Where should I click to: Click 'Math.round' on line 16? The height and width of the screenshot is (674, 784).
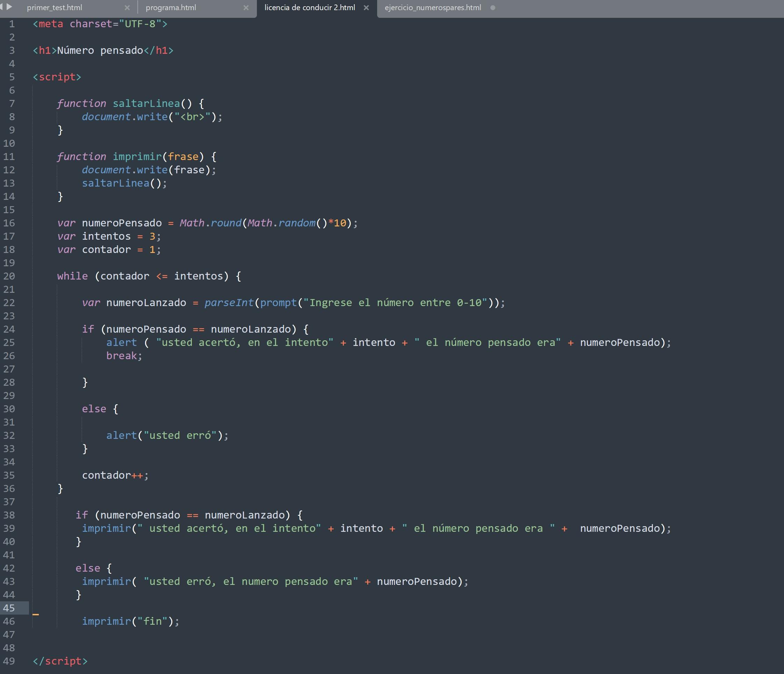point(211,223)
